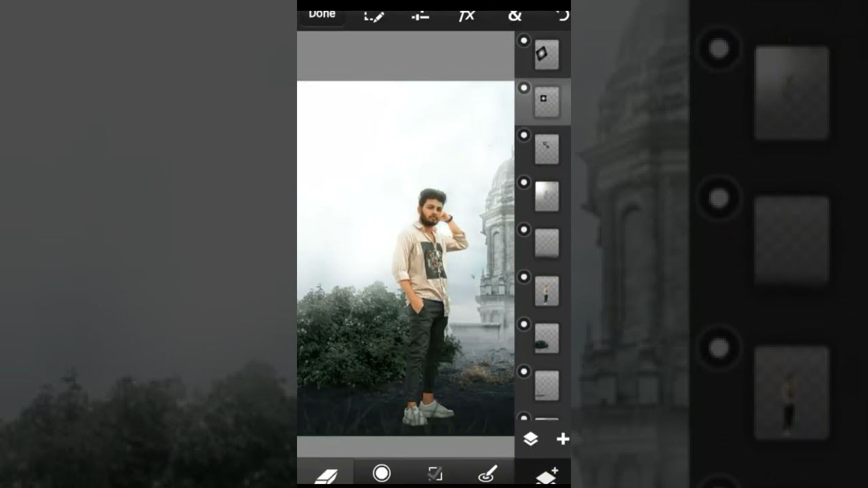The width and height of the screenshot is (868, 488).
Task: Tap the ampersand blend icon
Action: [x=515, y=16]
